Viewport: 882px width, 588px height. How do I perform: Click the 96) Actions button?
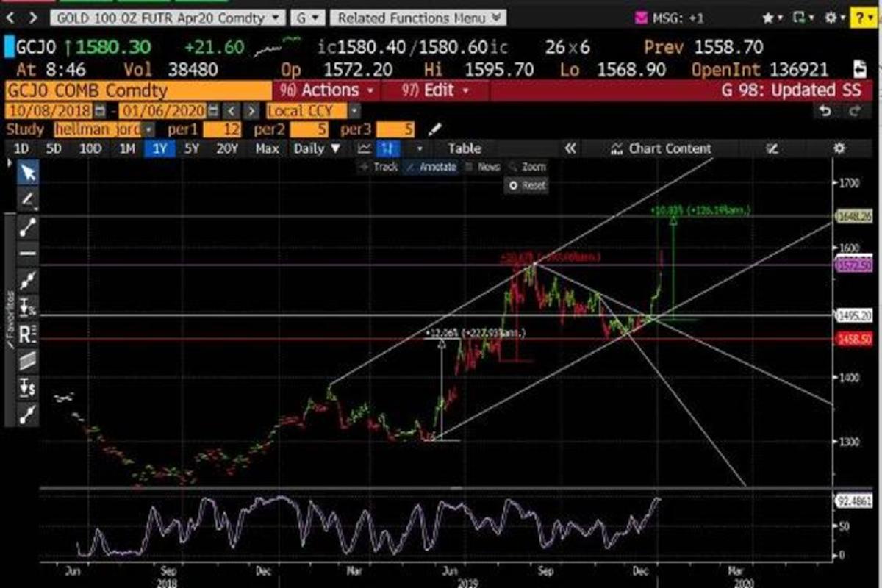pyautogui.click(x=329, y=91)
